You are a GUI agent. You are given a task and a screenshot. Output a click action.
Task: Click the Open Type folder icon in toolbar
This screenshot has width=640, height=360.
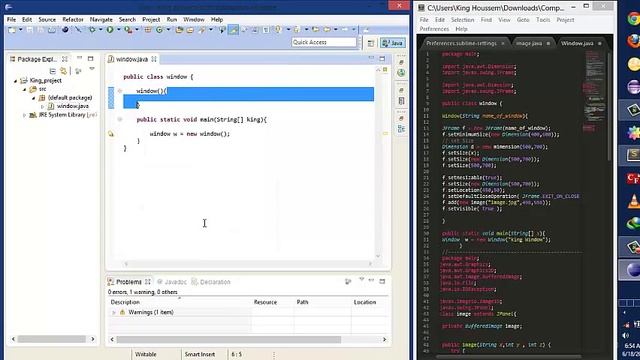tap(179, 30)
